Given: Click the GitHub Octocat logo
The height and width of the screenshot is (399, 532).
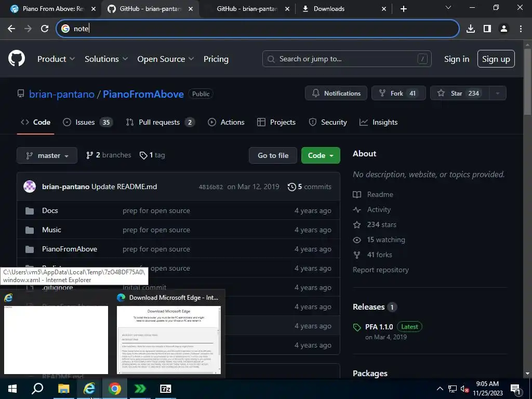Looking at the screenshot, I should [x=17, y=58].
